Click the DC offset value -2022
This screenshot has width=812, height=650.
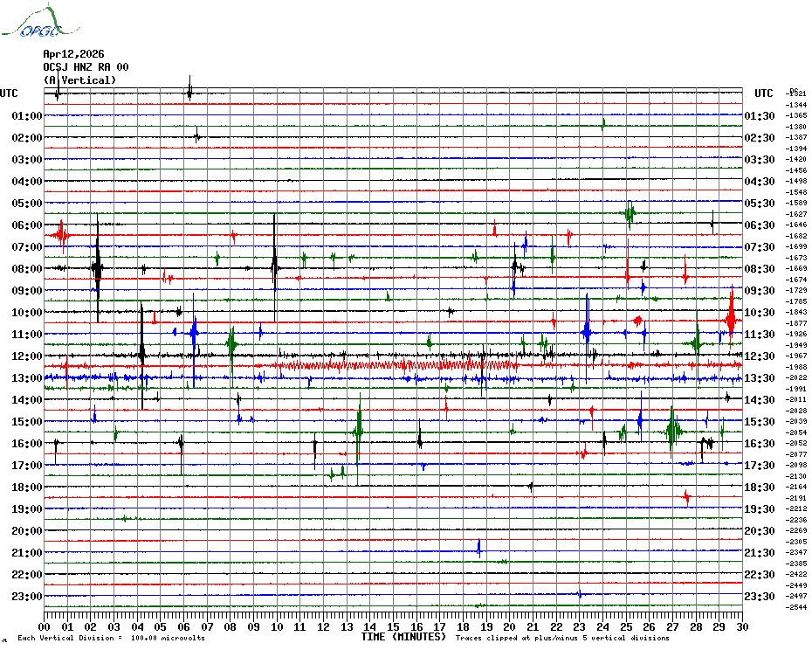tap(796, 378)
